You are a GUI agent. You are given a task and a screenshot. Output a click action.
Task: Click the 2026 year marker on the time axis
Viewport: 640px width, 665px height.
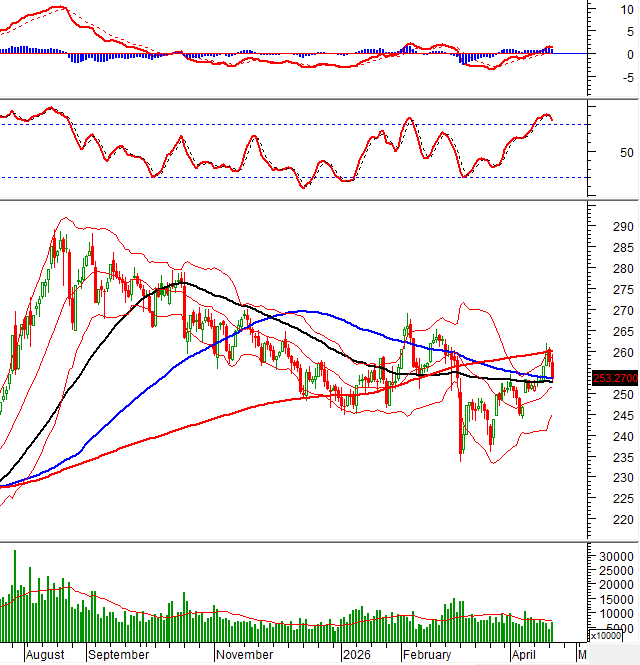pos(356,654)
